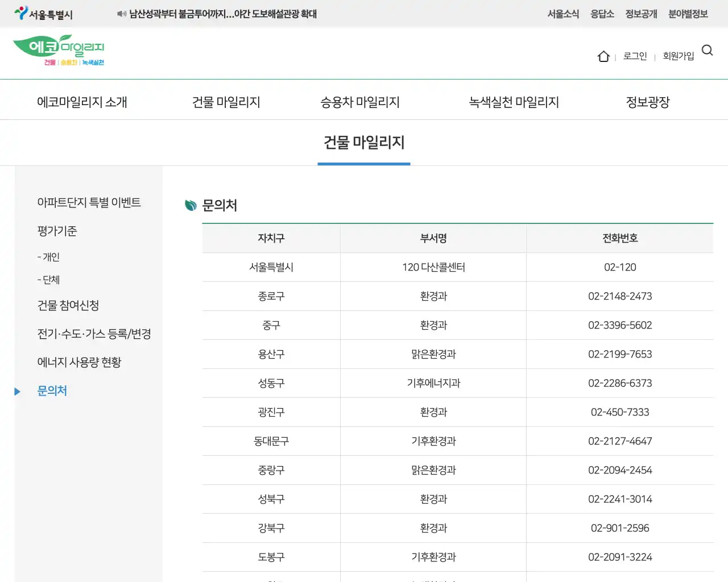728x582 pixels.
Task: Open 서울소식 in the top bar
Action: click(x=563, y=14)
